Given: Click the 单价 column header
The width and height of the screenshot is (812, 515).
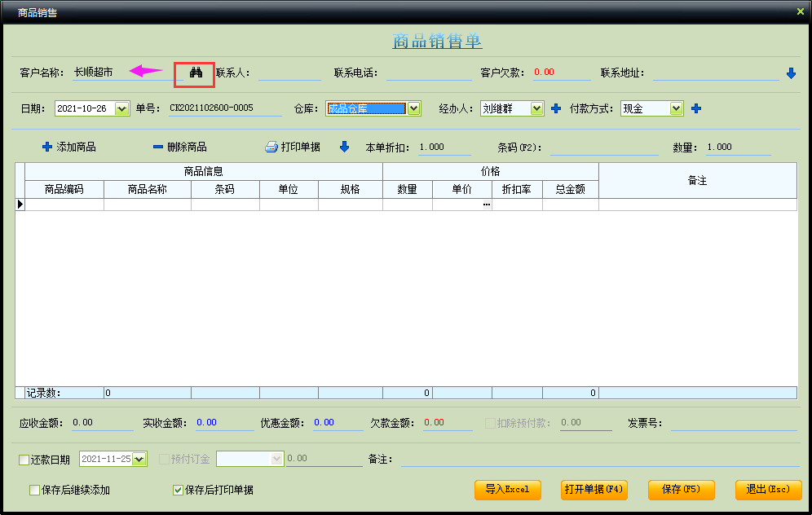Looking at the screenshot, I should click(x=462, y=189).
